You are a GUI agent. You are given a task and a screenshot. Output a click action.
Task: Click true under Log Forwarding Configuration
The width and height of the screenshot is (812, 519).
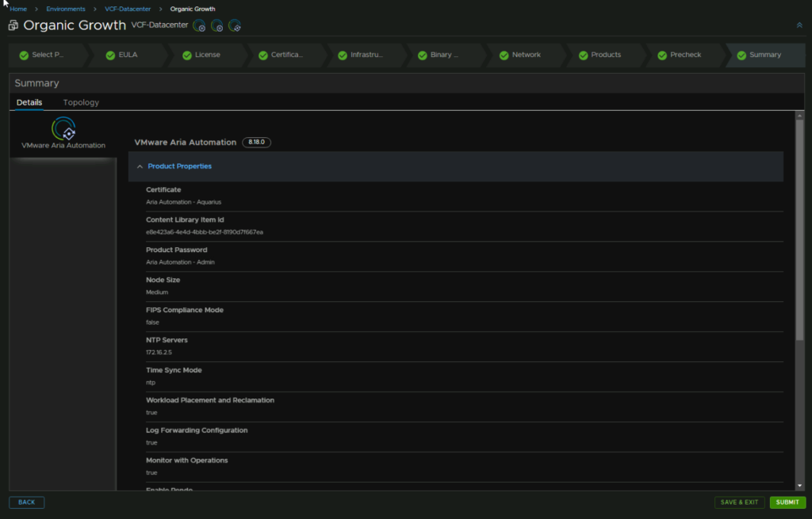tap(151, 442)
